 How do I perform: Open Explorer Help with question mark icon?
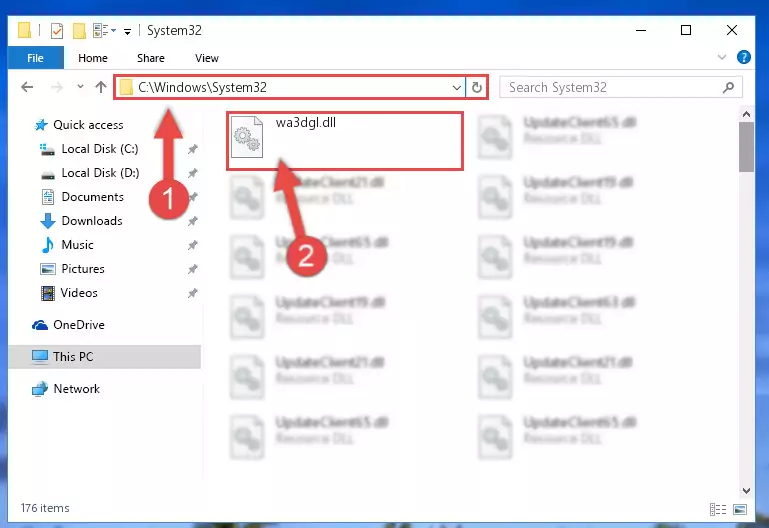click(x=743, y=57)
